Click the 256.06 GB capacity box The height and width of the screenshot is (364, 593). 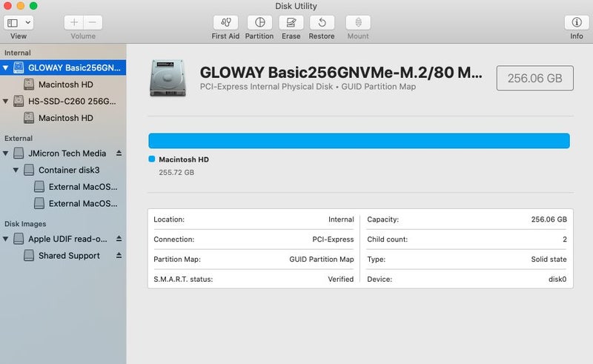pyautogui.click(x=534, y=79)
